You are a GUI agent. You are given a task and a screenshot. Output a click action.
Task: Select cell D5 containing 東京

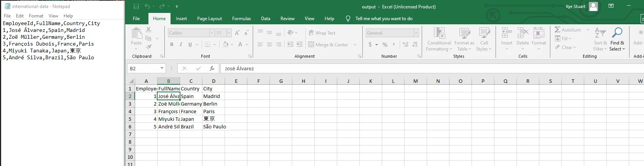pyautogui.click(x=213, y=119)
